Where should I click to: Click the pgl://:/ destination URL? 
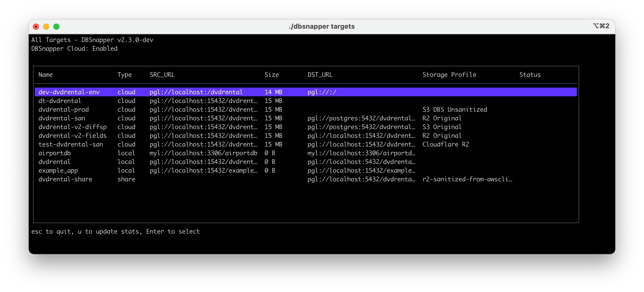click(x=322, y=92)
